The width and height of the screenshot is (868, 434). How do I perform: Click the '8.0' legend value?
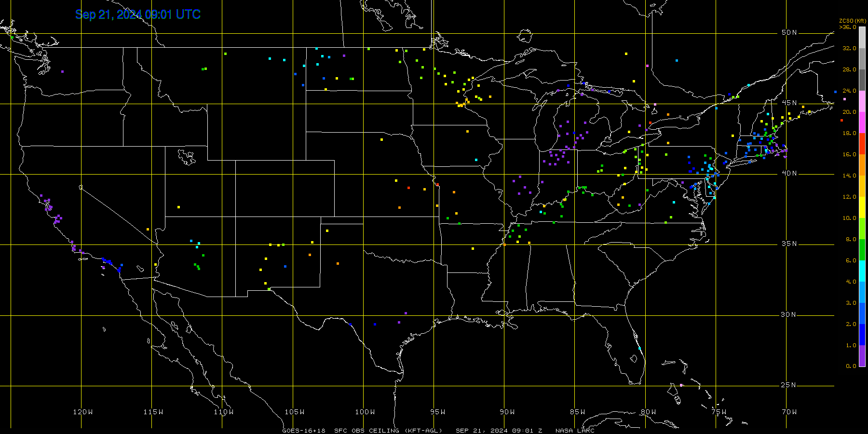click(851, 239)
